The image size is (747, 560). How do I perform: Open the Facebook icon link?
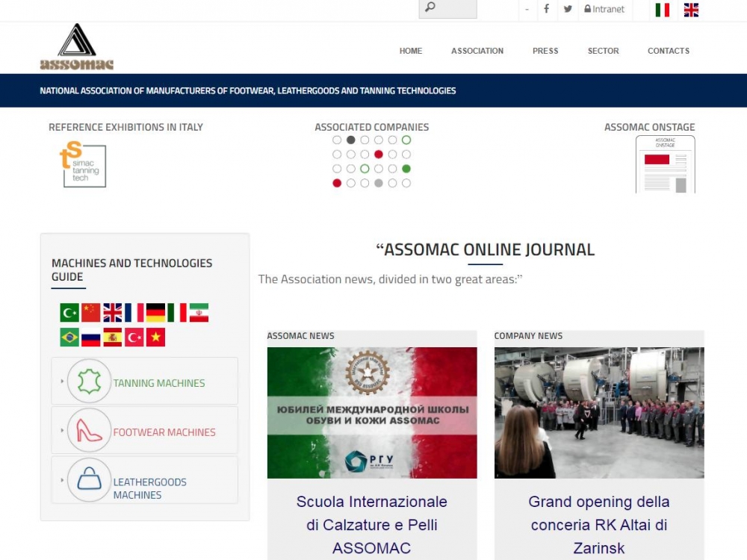point(547,8)
